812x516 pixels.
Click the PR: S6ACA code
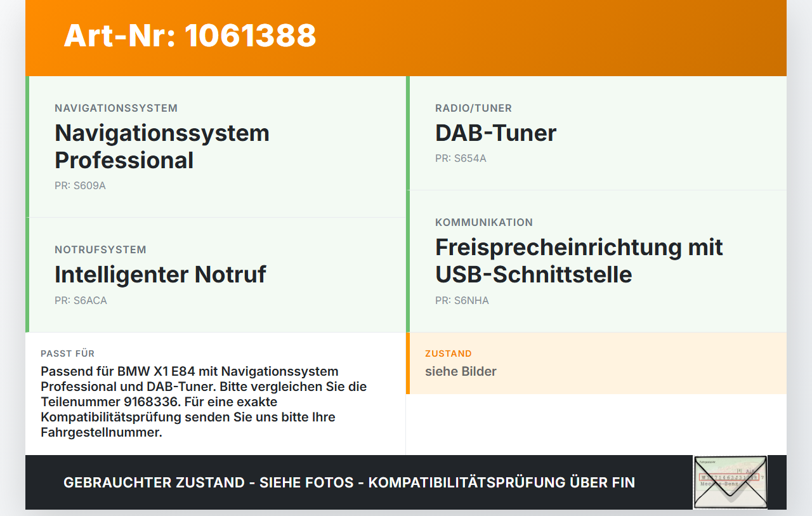point(81,301)
